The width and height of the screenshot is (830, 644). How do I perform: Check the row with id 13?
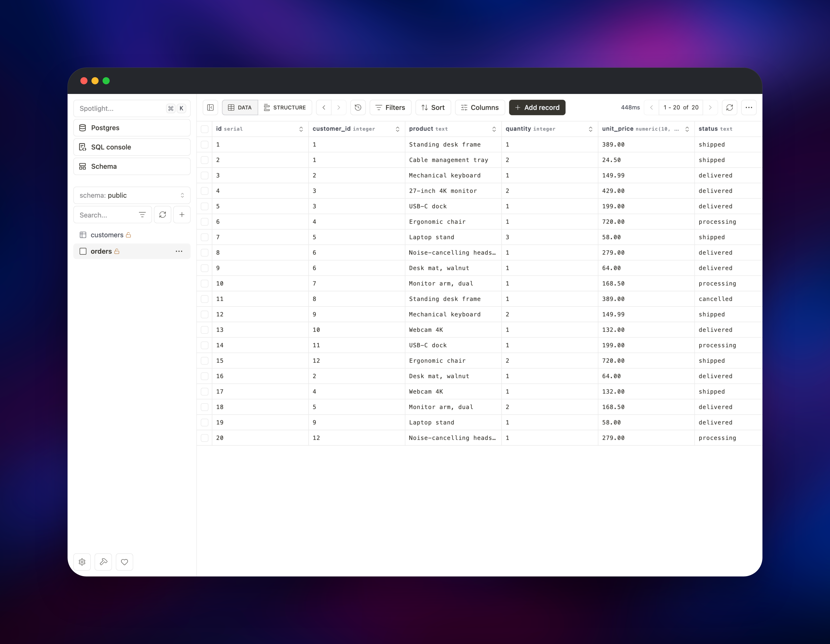pyautogui.click(x=204, y=330)
